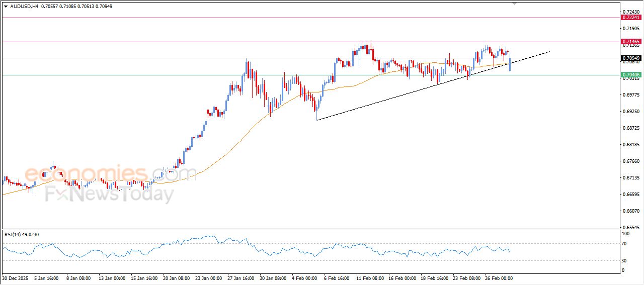
Task: Click the RSI 70 level label
Action: click(625, 244)
